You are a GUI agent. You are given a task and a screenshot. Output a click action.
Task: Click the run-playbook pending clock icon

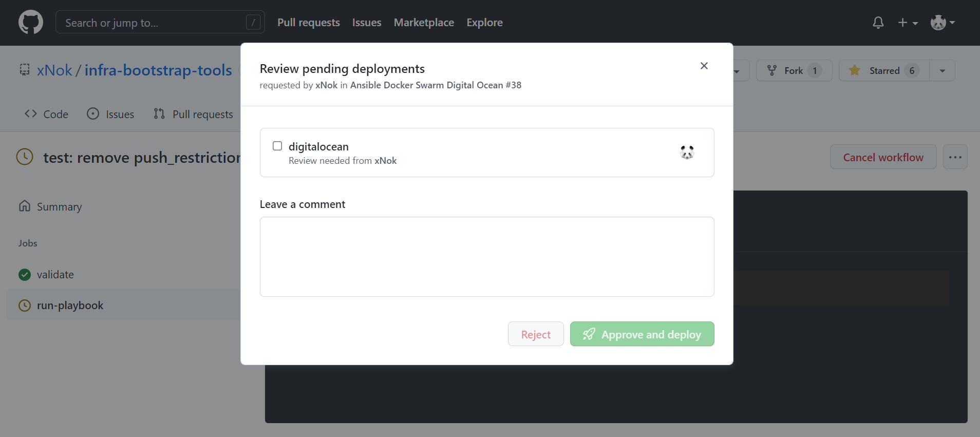pos(25,306)
